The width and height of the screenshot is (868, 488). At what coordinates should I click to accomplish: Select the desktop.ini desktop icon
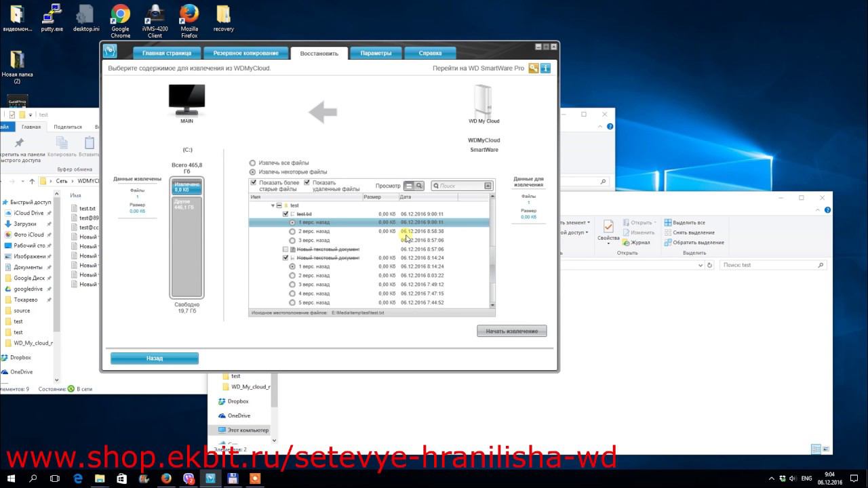[86, 18]
